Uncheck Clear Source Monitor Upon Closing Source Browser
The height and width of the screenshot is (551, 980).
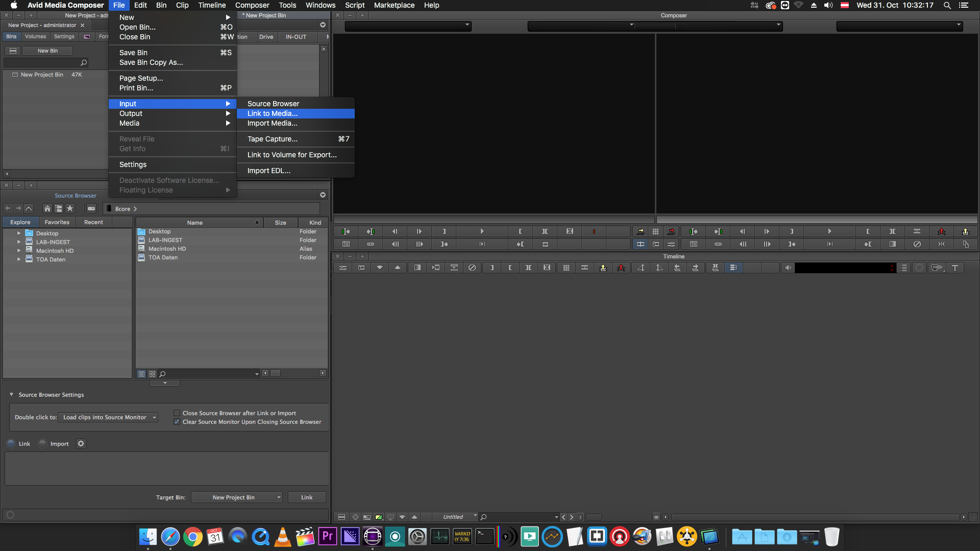(177, 422)
